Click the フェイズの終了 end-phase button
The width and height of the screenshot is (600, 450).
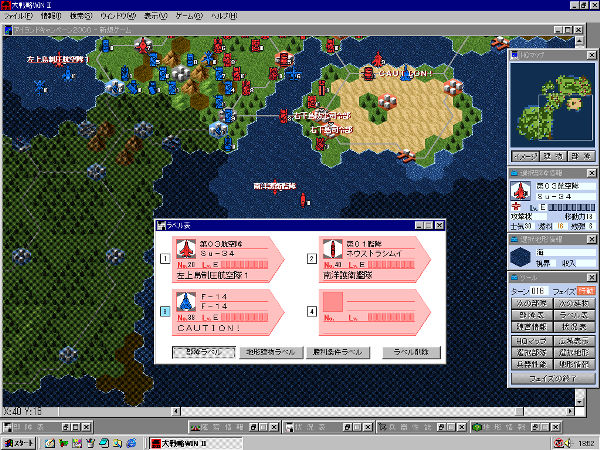(553, 379)
